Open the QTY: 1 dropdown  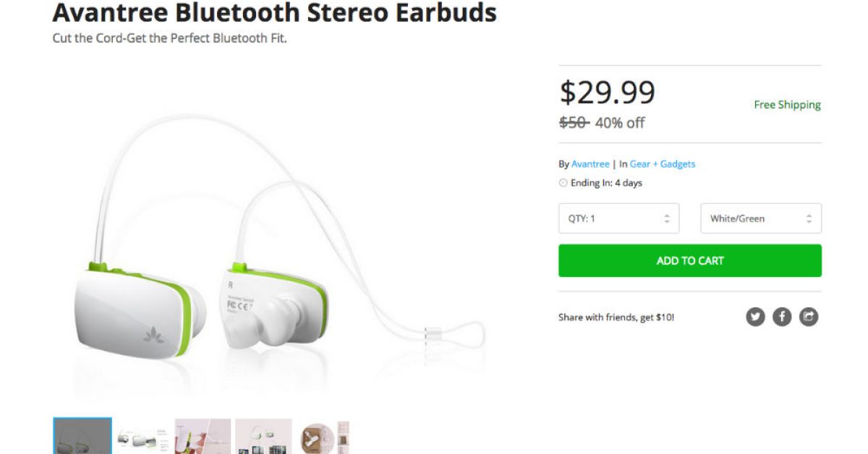coord(618,218)
